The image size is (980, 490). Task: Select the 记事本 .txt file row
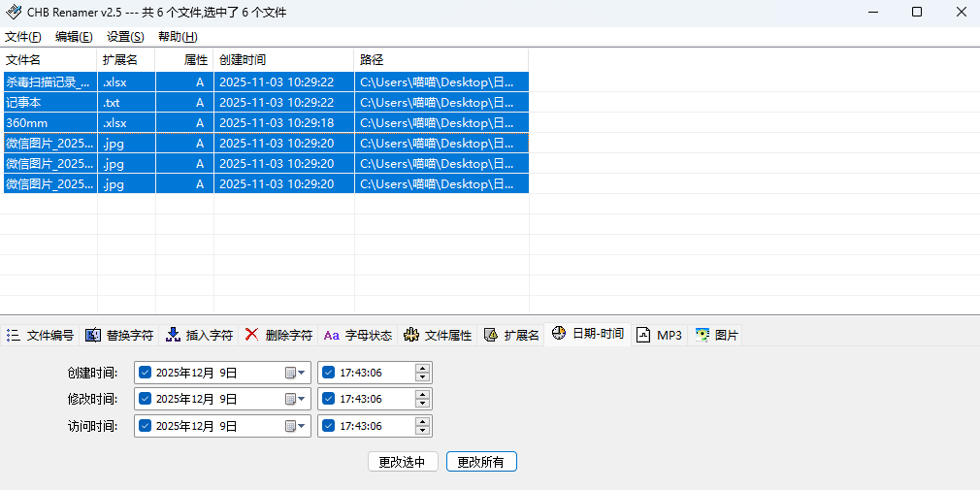(x=49, y=103)
